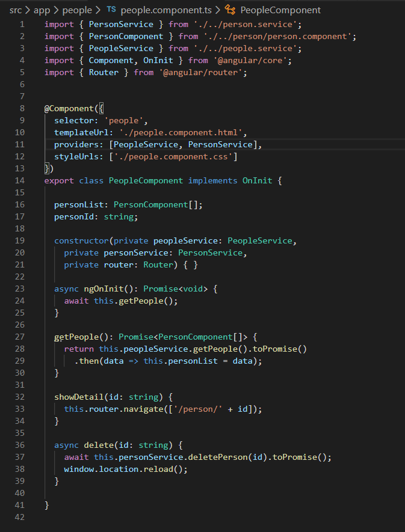Click line number 23 in gutter

[20, 289]
